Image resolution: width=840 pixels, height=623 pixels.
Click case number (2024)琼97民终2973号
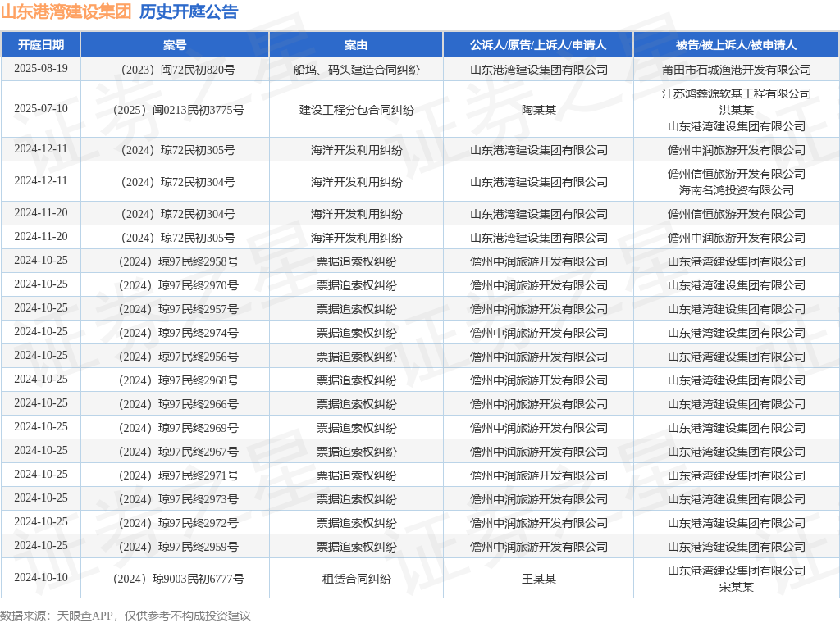click(x=178, y=499)
